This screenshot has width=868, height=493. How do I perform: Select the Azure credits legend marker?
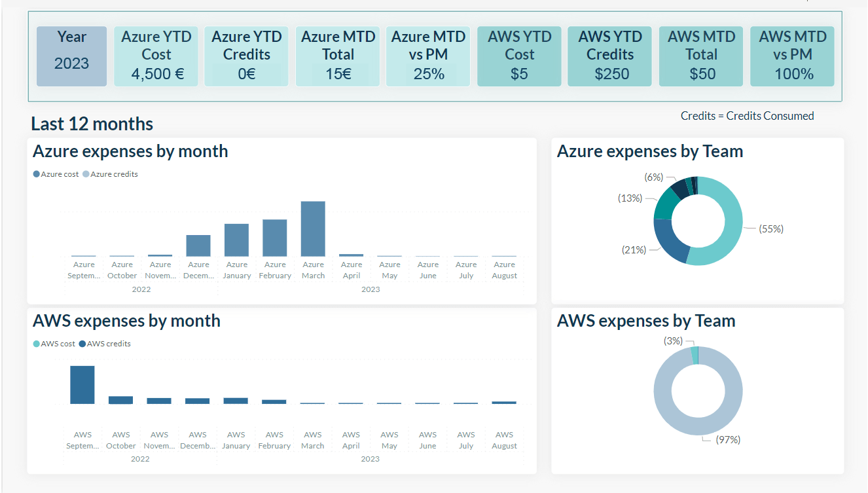86,174
